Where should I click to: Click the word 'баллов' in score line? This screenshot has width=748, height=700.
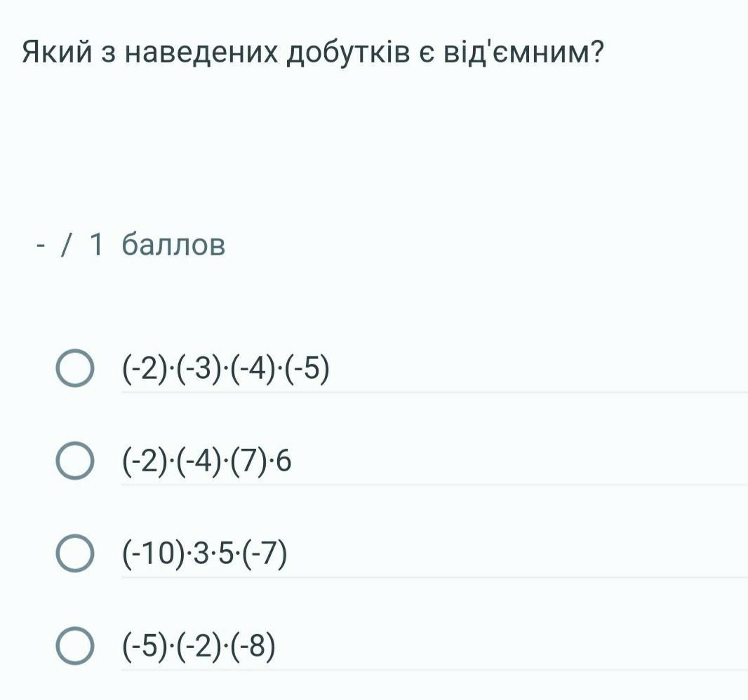point(173,245)
